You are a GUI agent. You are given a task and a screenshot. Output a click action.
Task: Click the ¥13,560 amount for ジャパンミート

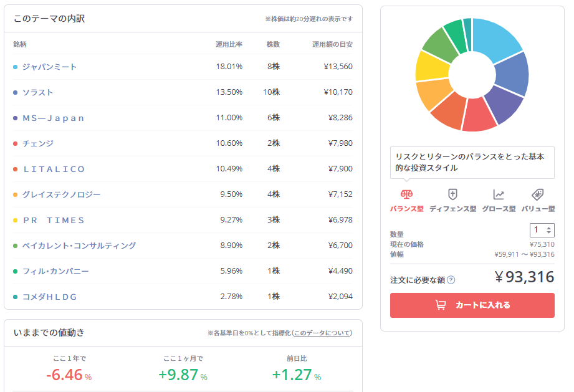pyautogui.click(x=338, y=67)
